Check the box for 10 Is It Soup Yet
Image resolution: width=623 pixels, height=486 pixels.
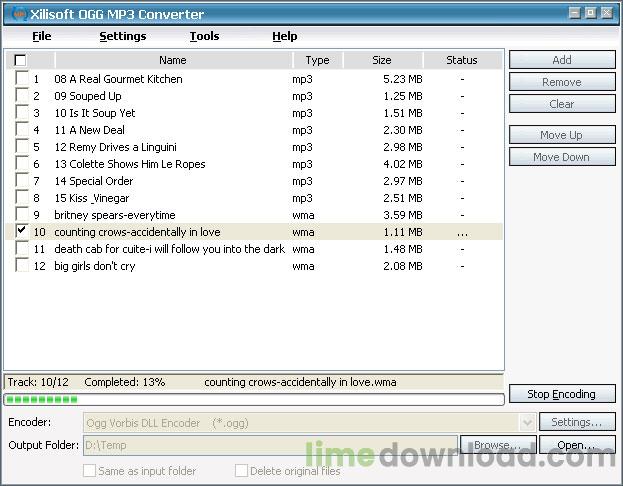22,112
